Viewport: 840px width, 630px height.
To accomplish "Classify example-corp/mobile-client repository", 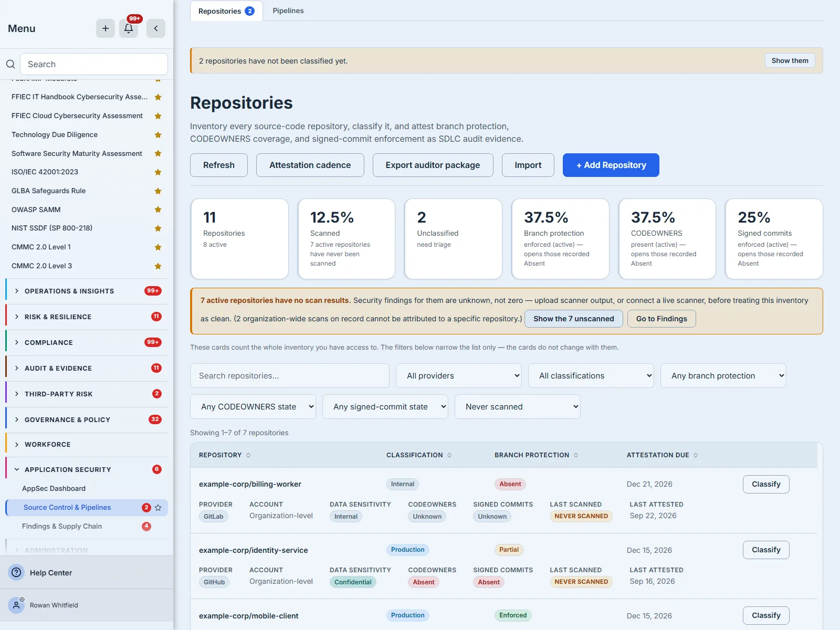I will point(766,615).
